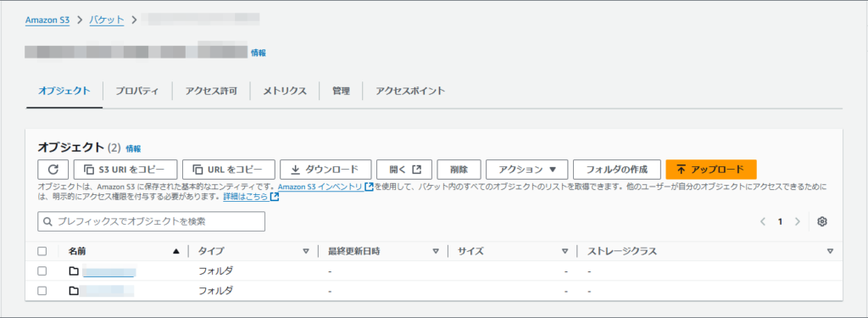Click フォルダ type in second row
868x318 pixels.
pyautogui.click(x=216, y=290)
